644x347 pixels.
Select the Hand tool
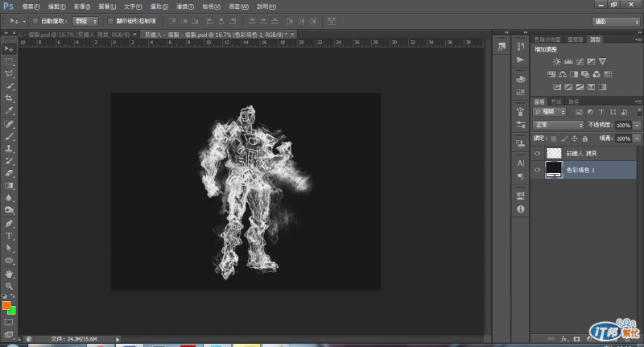(x=9, y=274)
